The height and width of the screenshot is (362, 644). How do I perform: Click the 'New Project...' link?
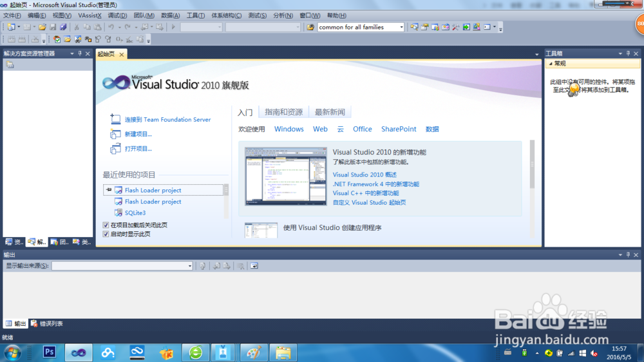tap(138, 134)
